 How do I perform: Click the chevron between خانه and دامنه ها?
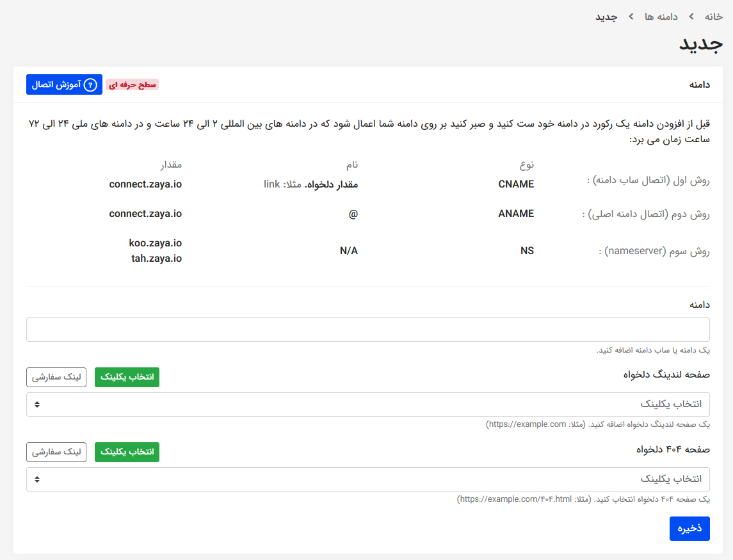point(691,16)
